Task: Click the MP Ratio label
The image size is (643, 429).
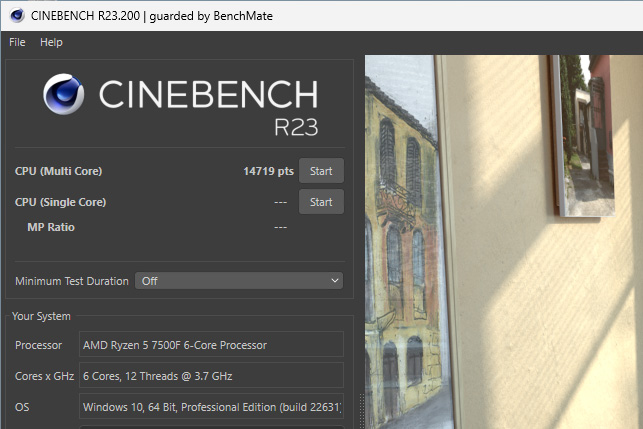Action: (51, 227)
